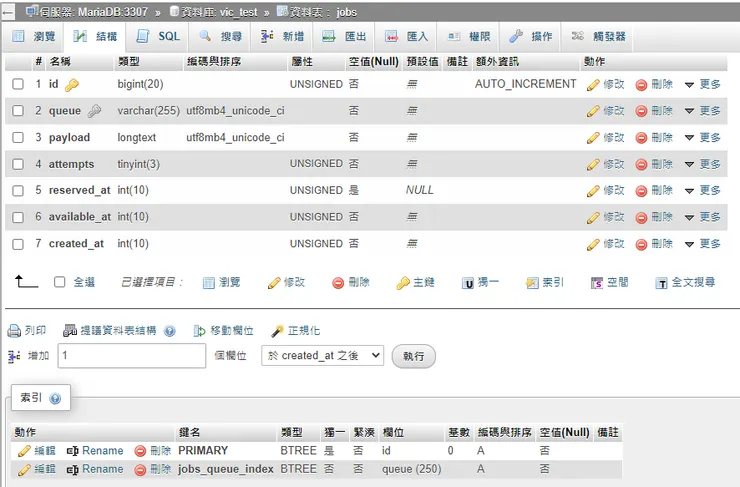This screenshot has height=487, width=740.
Task: Select the checkbox for the attempts column
Action: click(x=18, y=164)
